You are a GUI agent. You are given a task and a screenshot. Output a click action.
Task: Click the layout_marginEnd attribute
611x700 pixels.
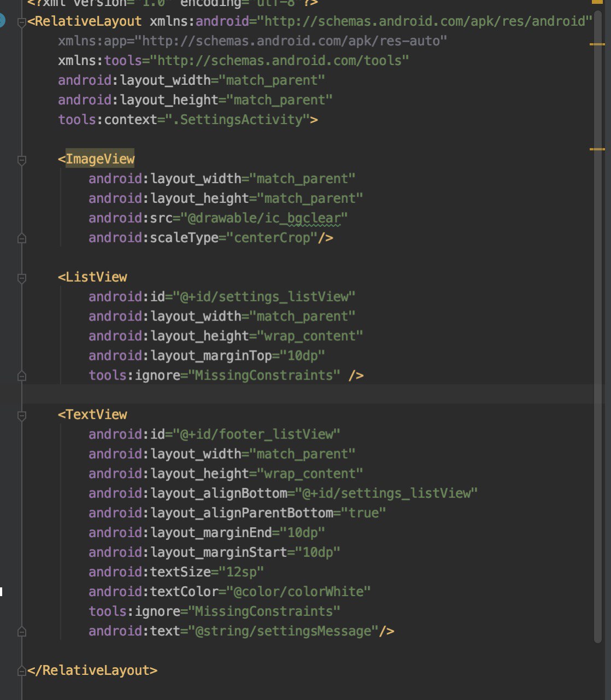coord(180,533)
